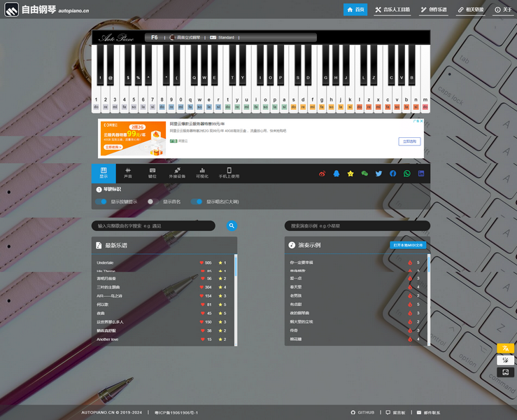The width and height of the screenshot is (517, 420).
Task: Enable the 显示音名 switch
Action: [x=153, y=202]
